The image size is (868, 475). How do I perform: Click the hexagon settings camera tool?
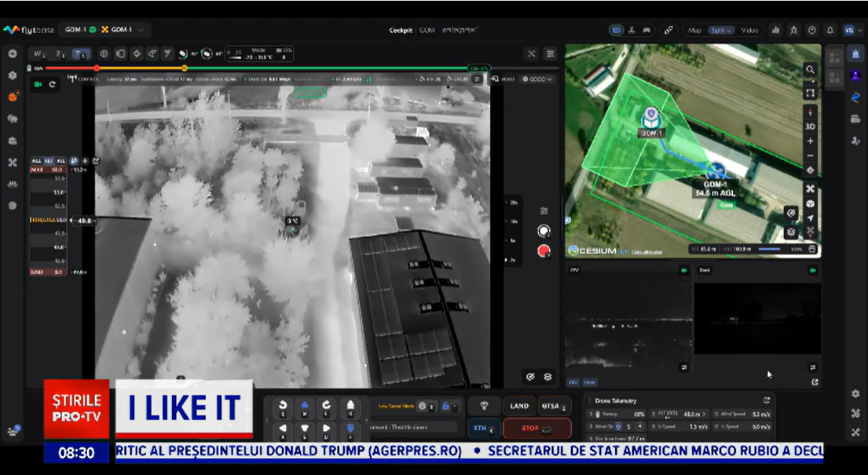point(104,53)
